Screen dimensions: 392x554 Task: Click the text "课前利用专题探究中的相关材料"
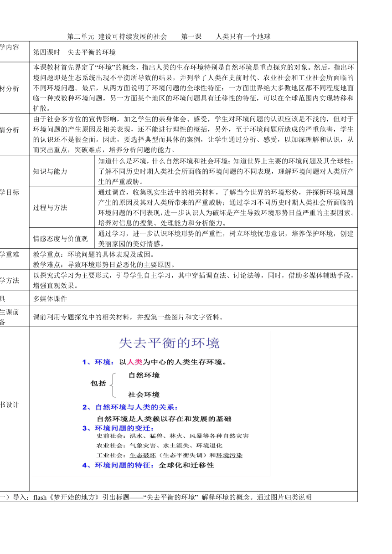coord(129,317)
